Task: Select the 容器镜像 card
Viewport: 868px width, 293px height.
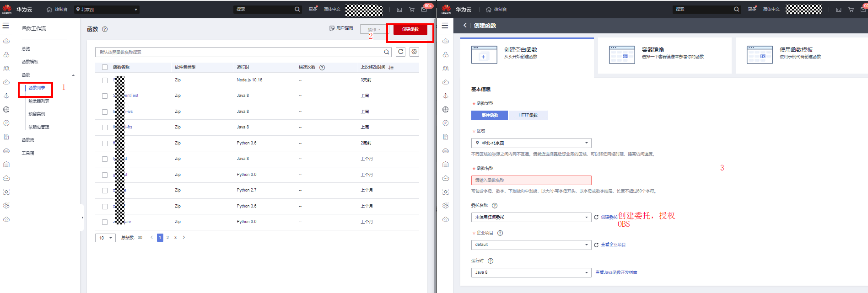Action: coord(664,55)
